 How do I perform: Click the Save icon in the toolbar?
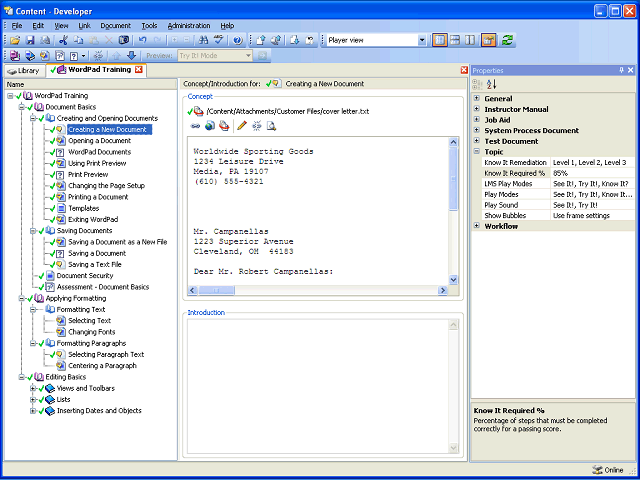coord(30,40)
